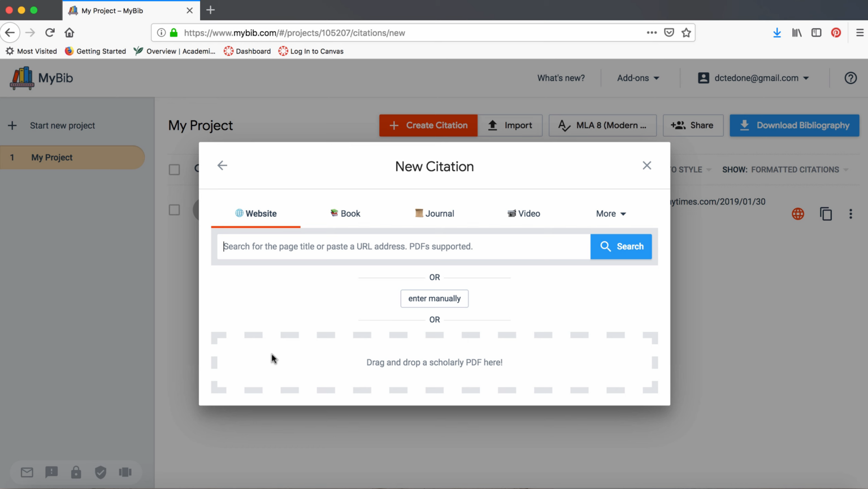Click the back arrow in the New Citation dialog
The image size is (868, 489).
[x=222, y=165]
